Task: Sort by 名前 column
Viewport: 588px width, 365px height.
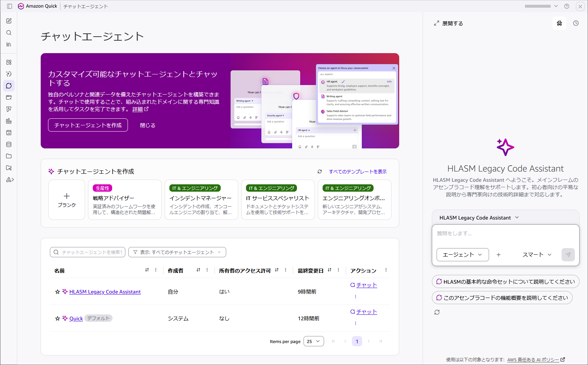Action: point(147,270)
